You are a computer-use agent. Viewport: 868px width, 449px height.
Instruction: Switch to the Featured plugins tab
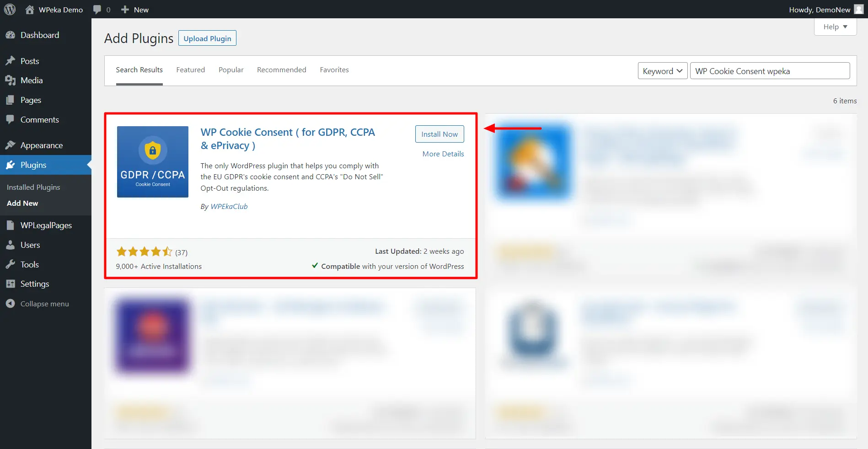[190, 69]
